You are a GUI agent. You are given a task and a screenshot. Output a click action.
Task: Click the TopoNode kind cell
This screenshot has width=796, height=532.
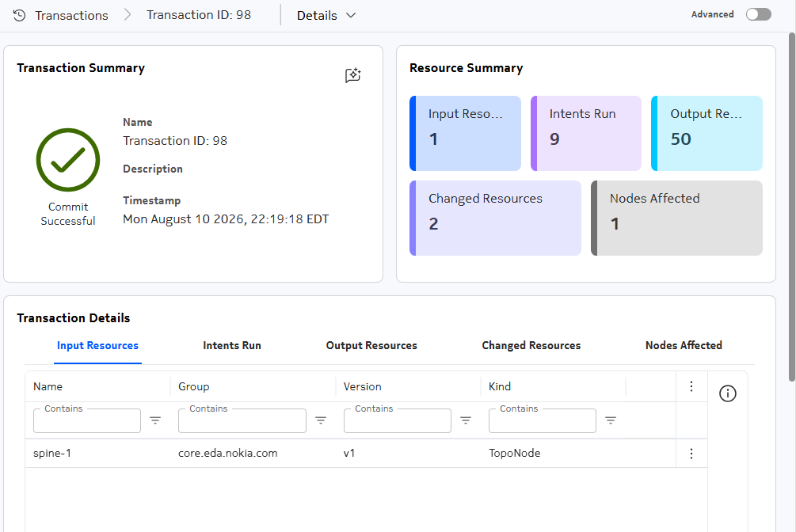pos(514,454)
